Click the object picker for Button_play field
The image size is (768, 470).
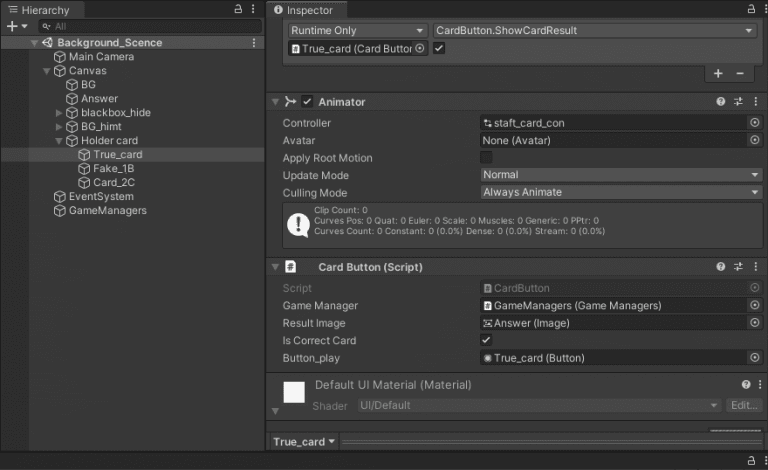(x=755, y=357)
